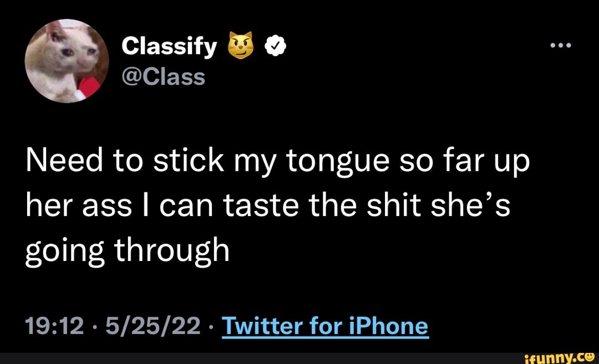Open the three-dot more options menu

point(560,46)
